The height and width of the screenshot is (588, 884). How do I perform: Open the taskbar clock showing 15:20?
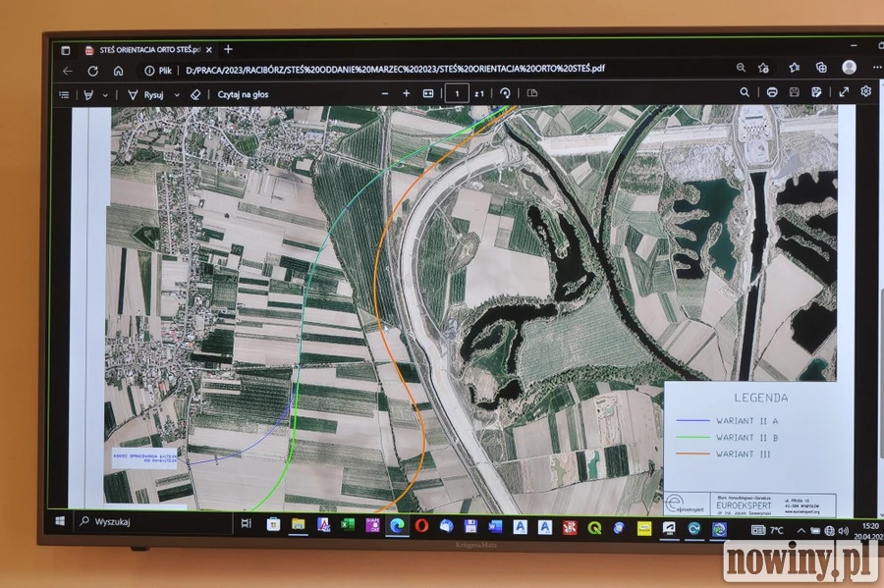[x=868, y=530]
